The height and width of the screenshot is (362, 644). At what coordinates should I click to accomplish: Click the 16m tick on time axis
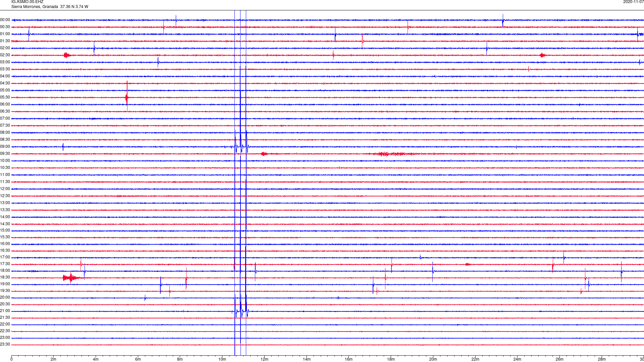point(348,360)
